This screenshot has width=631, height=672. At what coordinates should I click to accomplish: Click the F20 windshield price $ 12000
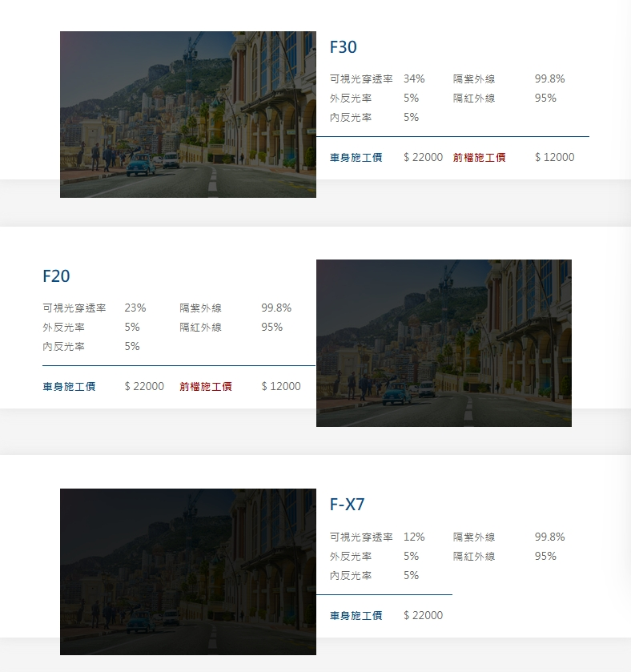pyautogui.click(x=281, y=386)
